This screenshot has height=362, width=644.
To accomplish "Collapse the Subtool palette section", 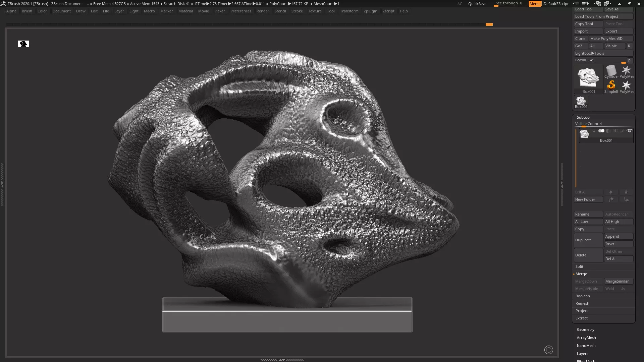I will point(584,117).
